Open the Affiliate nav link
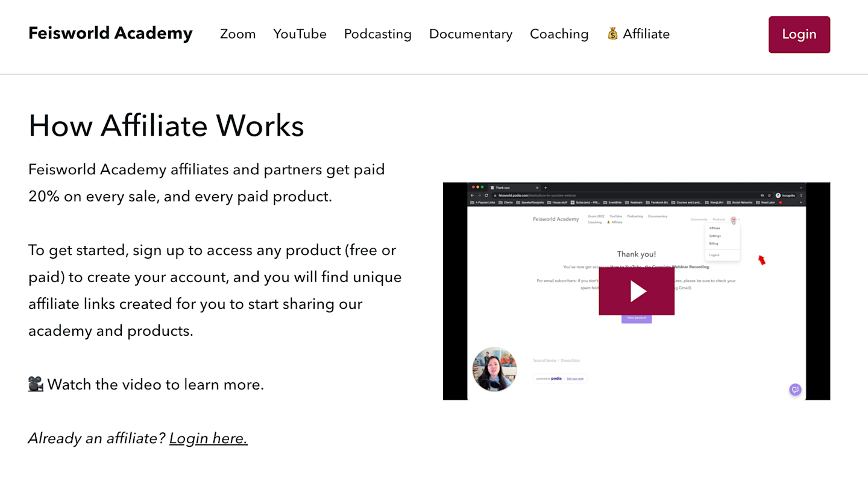Image resolution: width=868 pixels, height=495 pixels. 638,34
